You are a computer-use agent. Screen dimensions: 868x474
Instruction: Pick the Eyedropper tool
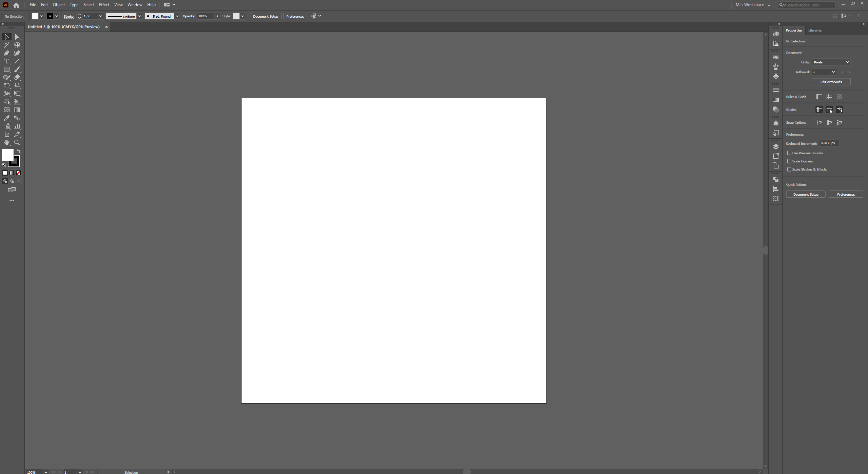6,118
